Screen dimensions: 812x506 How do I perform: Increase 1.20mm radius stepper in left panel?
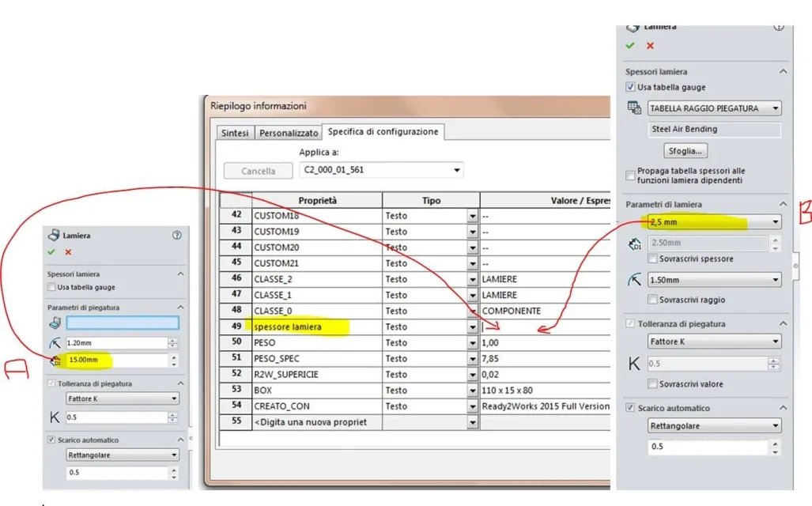[172, 340]
